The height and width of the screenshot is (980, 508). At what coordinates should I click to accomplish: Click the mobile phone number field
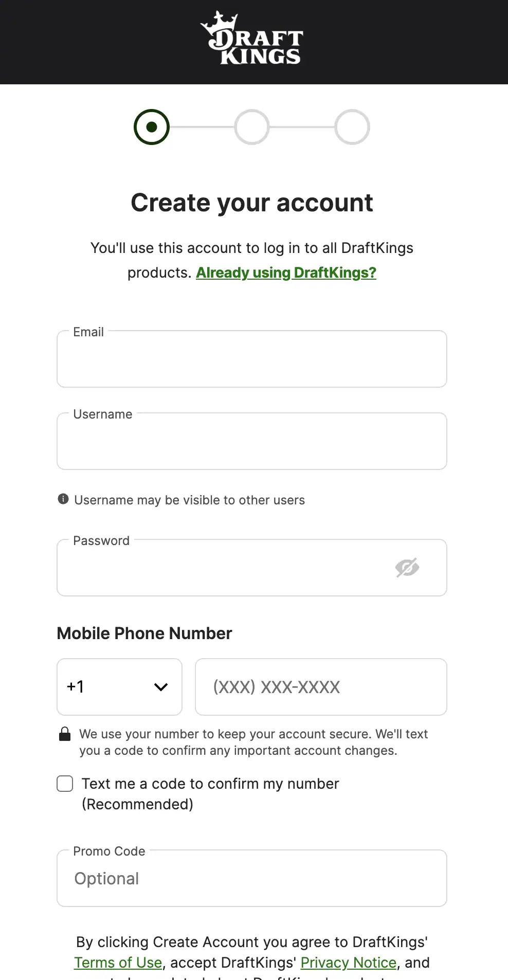321,687
